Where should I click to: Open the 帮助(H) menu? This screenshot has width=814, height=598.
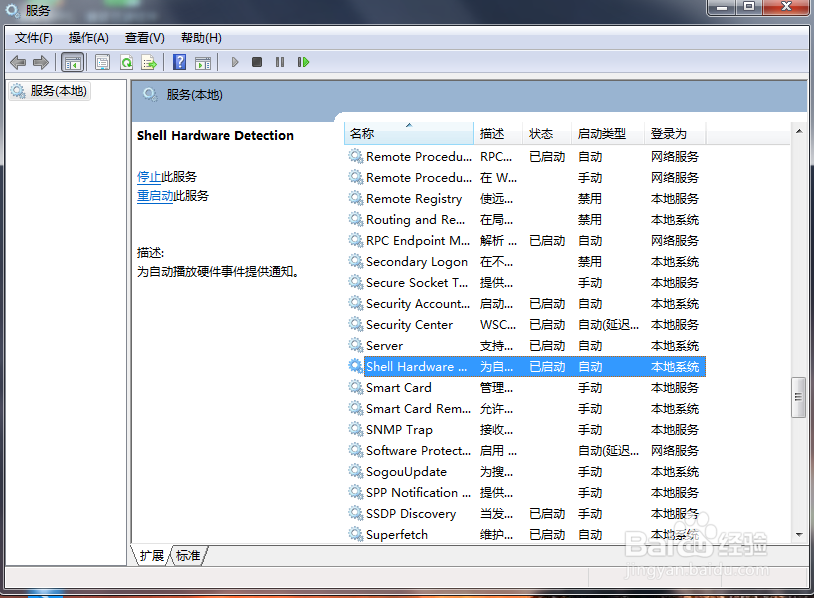point(201,38)
